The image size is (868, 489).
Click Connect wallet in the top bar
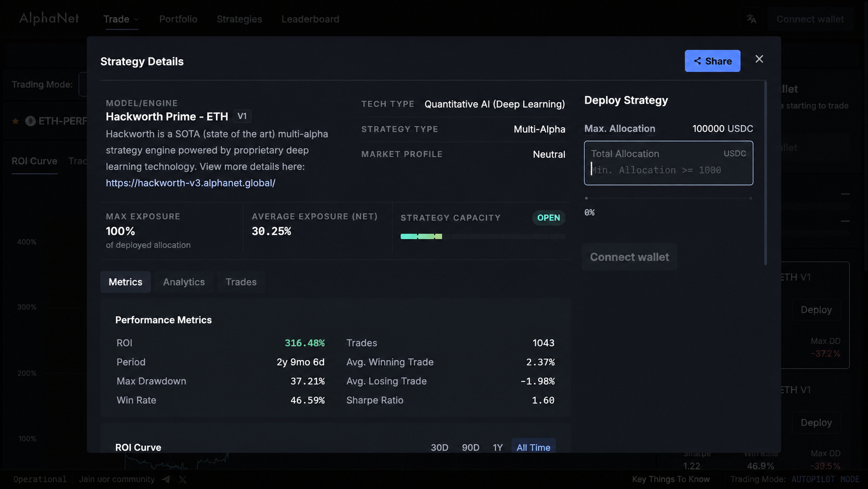[x=810, y=19]
